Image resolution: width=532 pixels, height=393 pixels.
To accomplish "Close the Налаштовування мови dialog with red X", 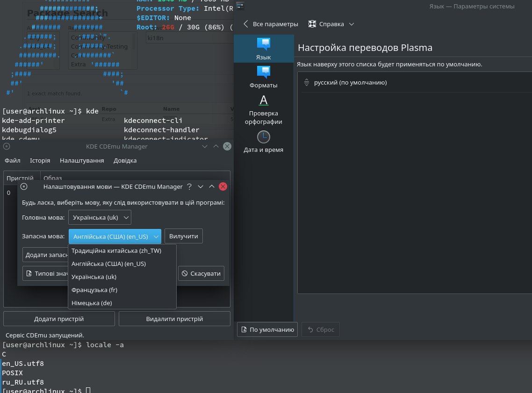I will pyautogui.click(x=223, y=186).
